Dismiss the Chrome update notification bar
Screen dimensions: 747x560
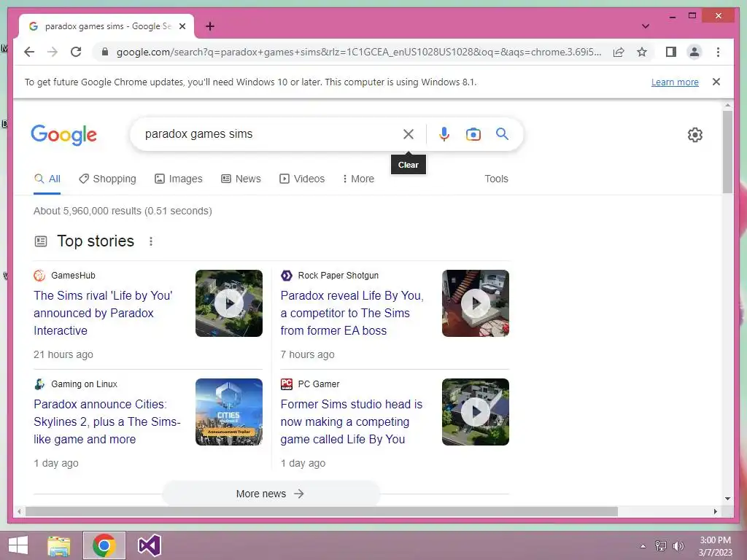coord(716,82)
